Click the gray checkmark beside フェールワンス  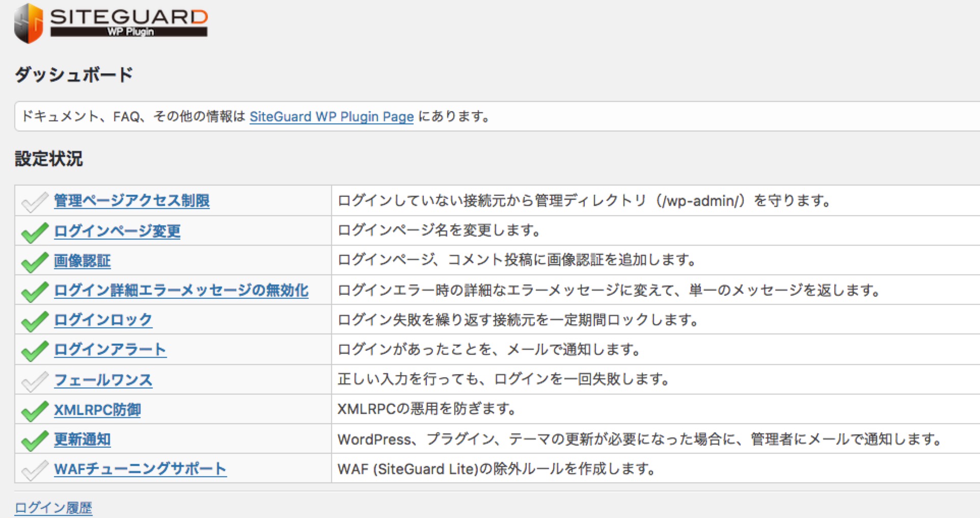(35, 381)
